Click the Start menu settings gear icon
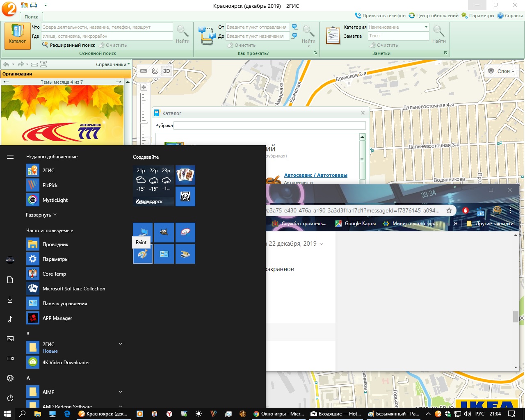The height and width of the screenshot is (420, 525). pos(10,378)
